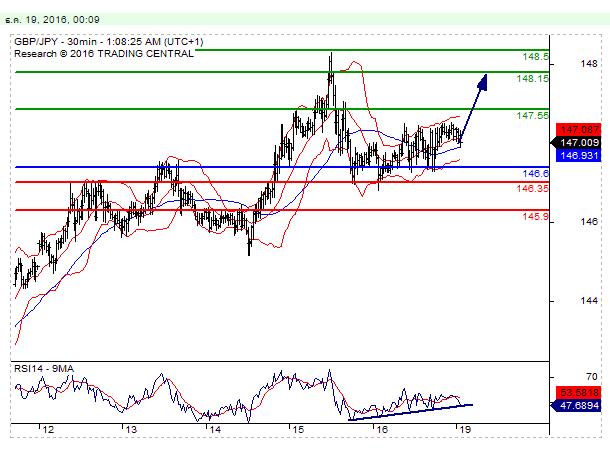Click the blue 146.931 price tag

(578, 156)
